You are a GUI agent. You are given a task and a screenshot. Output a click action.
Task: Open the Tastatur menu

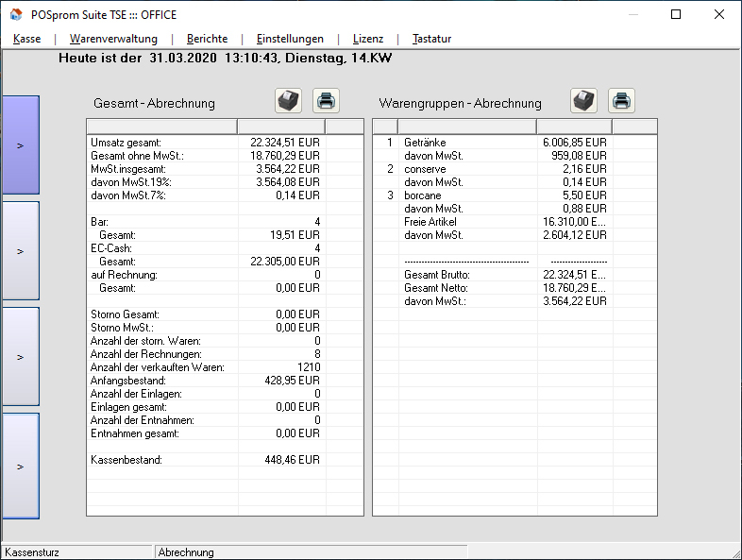point(431,39)
